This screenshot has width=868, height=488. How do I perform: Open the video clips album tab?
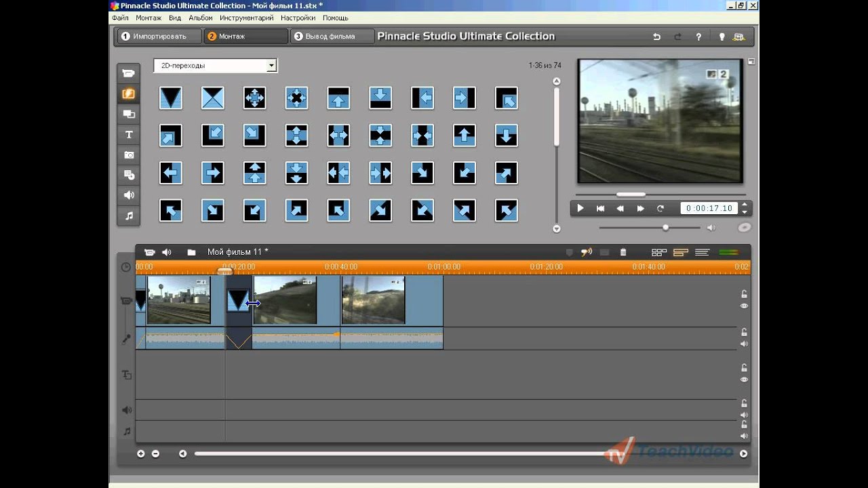click(x=128, y=73)
